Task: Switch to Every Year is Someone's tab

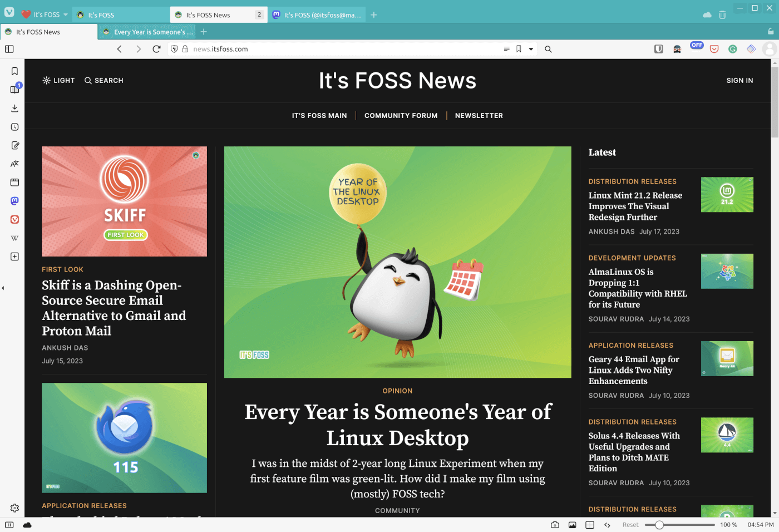Action: (x=147, y=32)
